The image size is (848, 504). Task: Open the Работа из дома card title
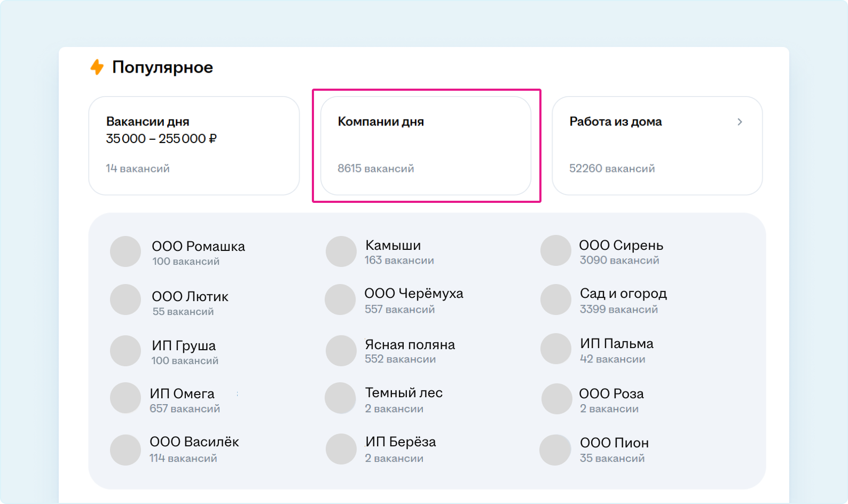pyautogui.click(x=615, y=122)
